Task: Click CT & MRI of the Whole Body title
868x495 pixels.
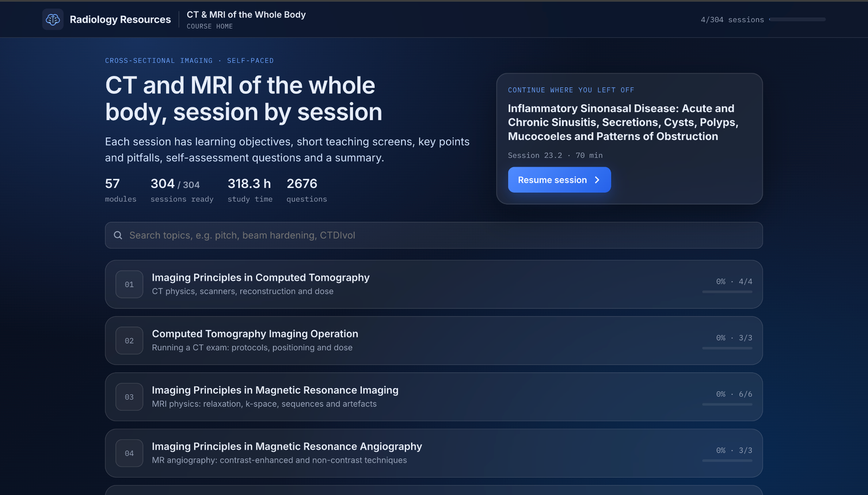Action: 246,15
